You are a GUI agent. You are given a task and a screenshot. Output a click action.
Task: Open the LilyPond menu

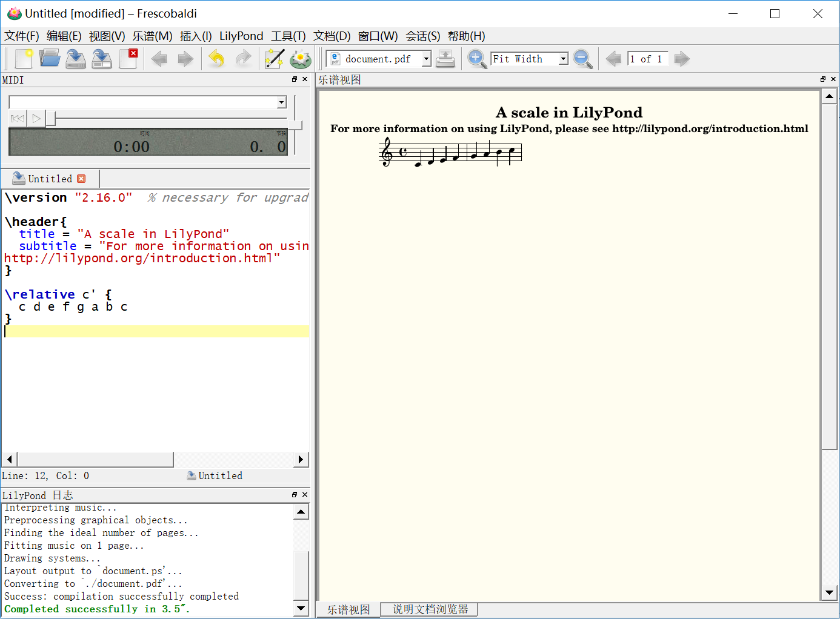pos(241,36)
